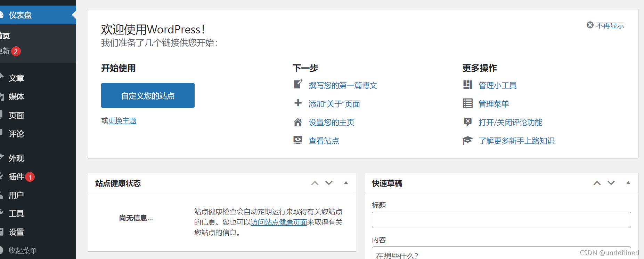Image resolution: width=644 pixels, height=259 pixels.
Task: Collapse 快速草稿 panel with triangle arrow
Action: click(628, 183)
